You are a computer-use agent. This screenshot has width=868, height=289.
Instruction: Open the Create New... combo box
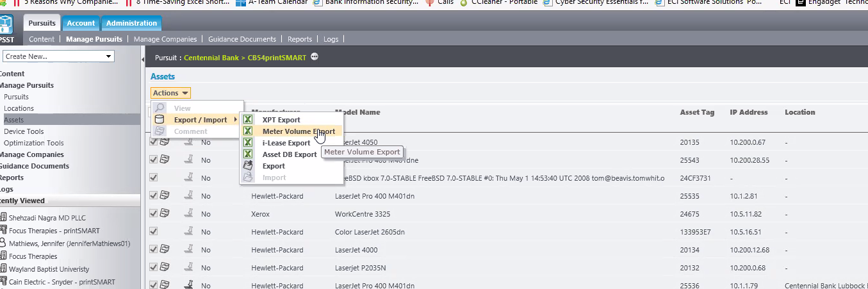coord(58,56)
